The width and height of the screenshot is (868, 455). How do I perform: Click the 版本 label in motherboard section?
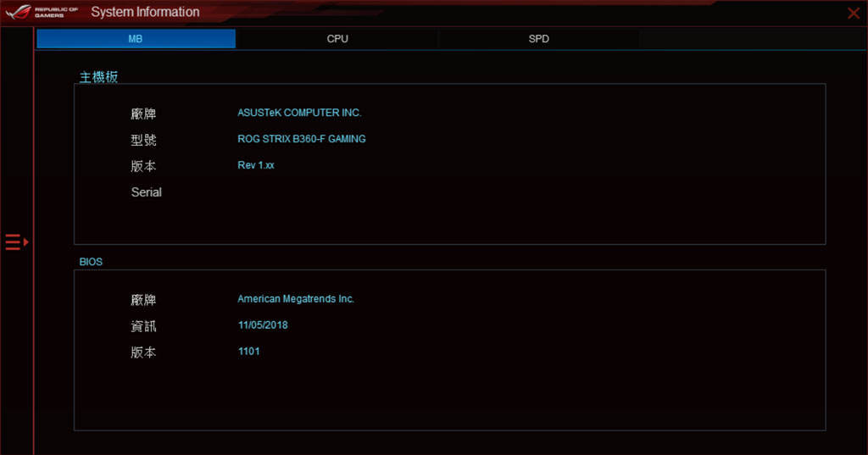coord(143,166)
